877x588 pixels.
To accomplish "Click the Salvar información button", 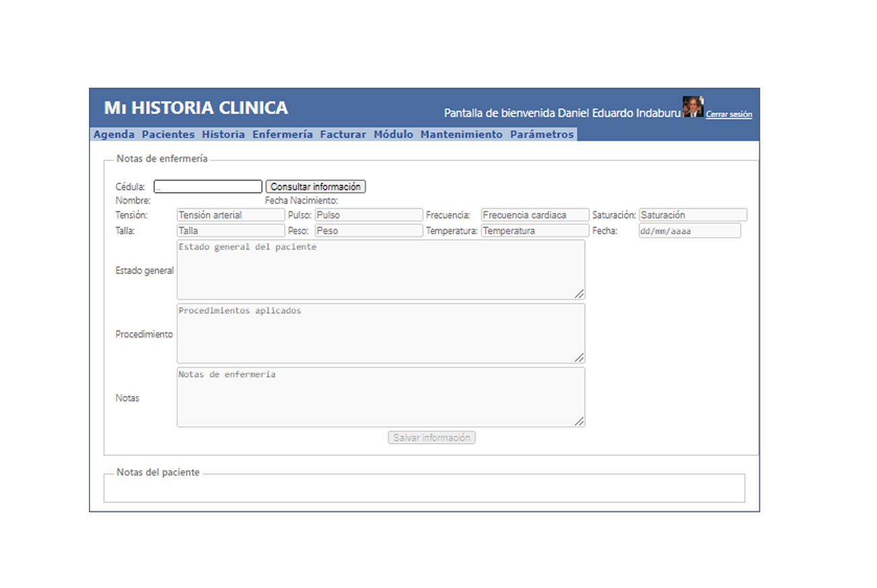I will click(432, 437).
